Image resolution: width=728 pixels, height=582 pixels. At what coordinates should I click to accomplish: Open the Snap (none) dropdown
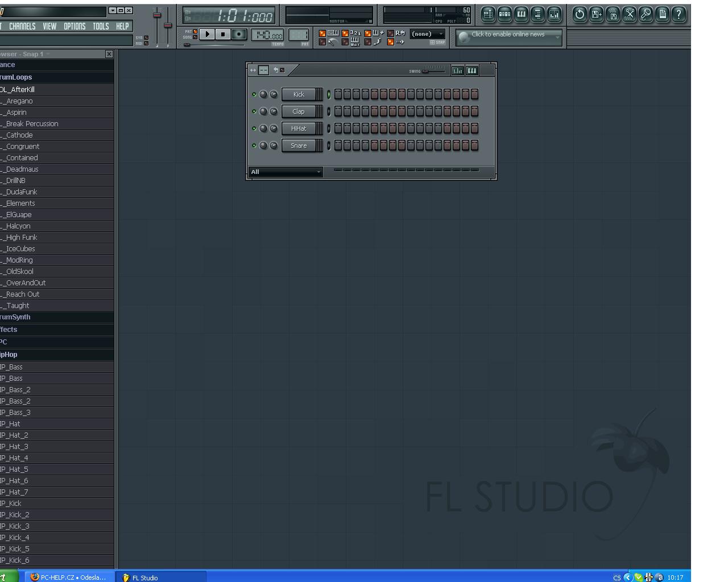[x=428, y=34]
